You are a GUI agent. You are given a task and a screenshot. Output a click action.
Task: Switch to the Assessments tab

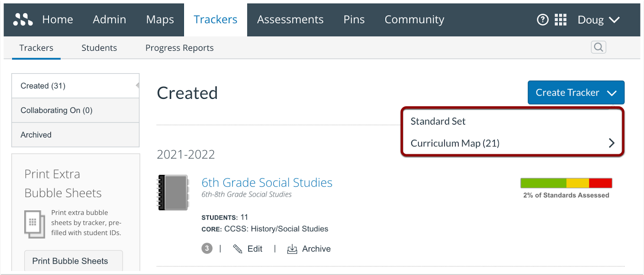290,19
